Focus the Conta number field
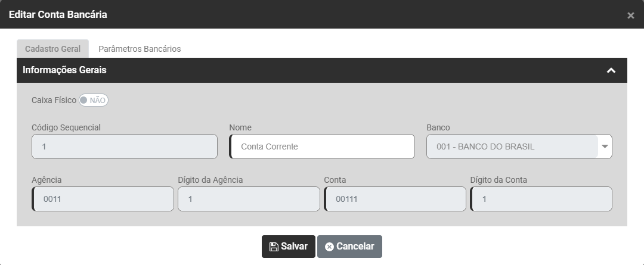644x265 pixels. click(395, 199)
